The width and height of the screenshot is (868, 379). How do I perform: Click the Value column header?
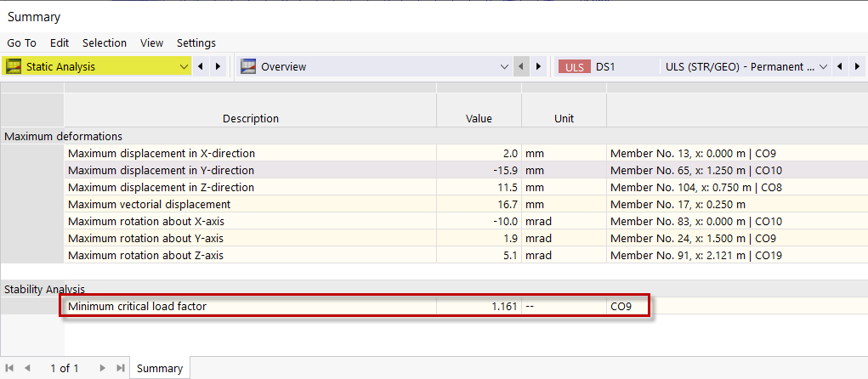(479, 118)
